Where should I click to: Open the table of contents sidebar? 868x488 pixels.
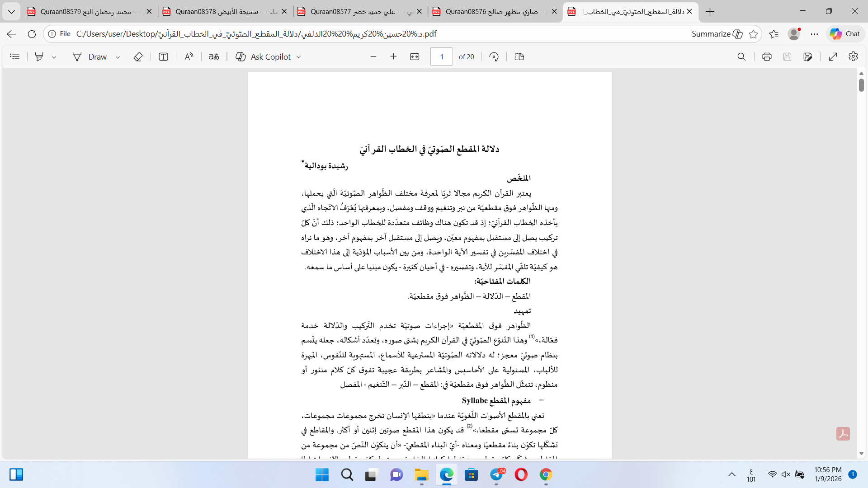[15, 56]
